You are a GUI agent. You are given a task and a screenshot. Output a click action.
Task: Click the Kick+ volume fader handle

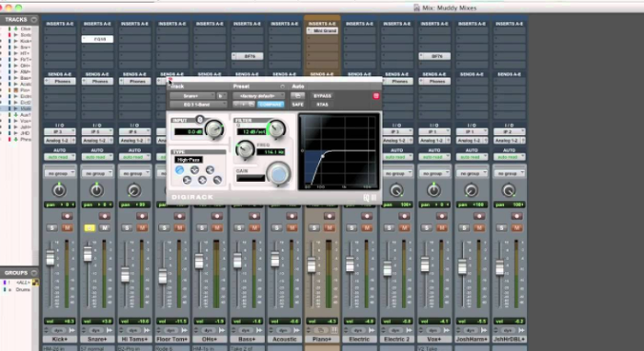[x=50, y=257]
